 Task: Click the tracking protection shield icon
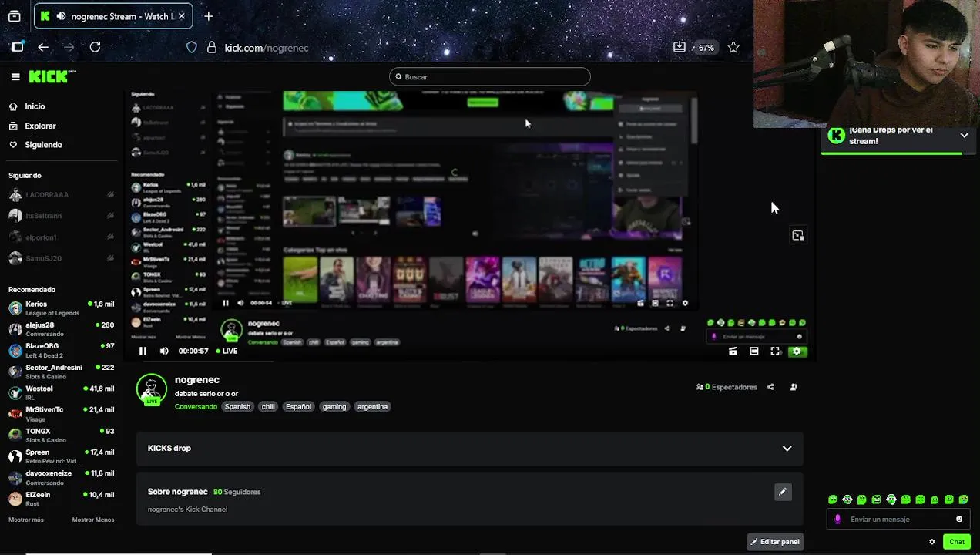[192, 47]
